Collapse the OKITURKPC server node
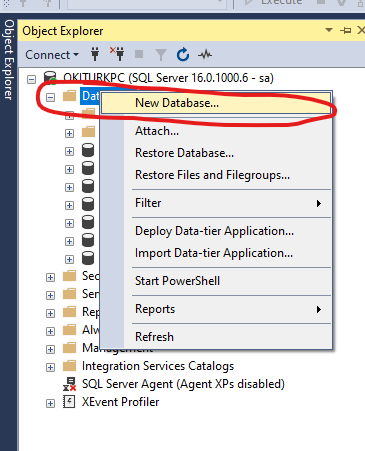 31,79
